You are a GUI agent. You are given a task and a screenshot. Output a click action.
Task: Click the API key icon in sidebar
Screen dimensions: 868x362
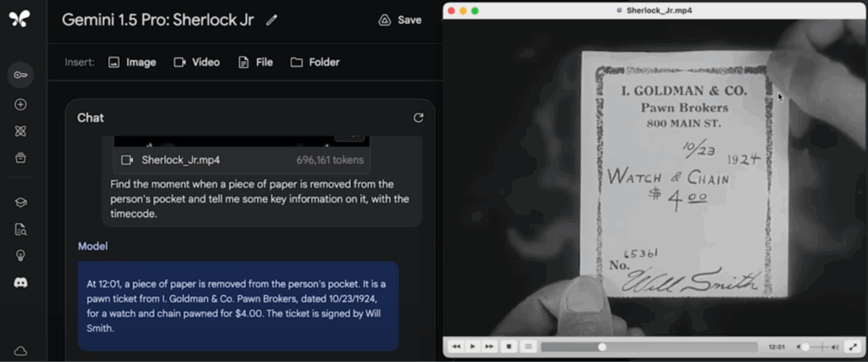tap(20, 75)
